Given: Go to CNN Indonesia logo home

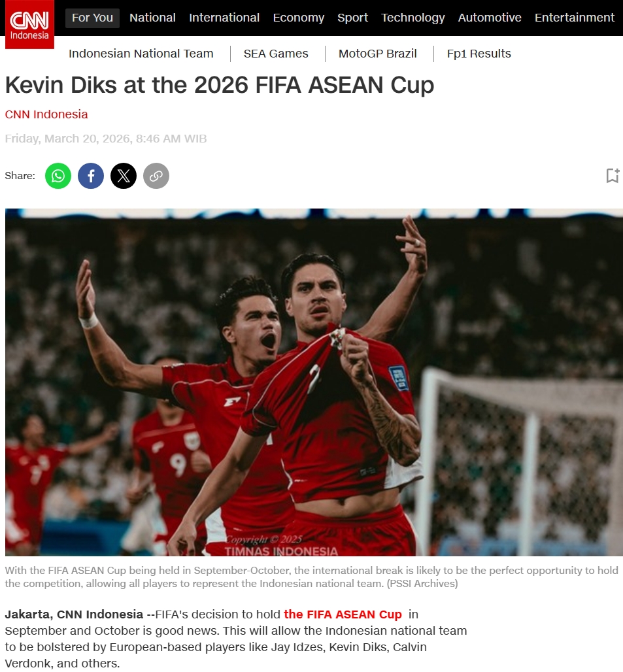Looking at the screenshot, I should tap(29, 24).
